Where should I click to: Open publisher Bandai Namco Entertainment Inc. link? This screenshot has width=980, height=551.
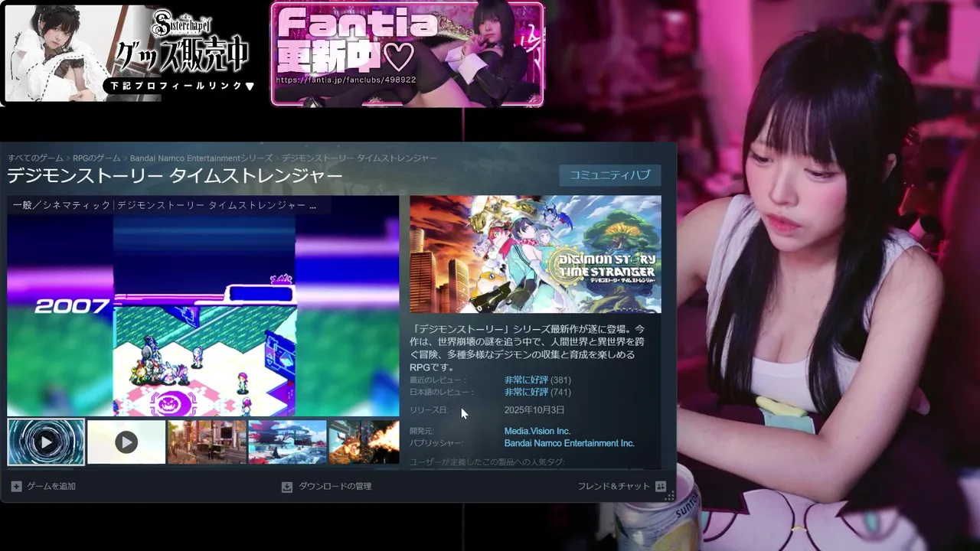(x=569, y=444)
